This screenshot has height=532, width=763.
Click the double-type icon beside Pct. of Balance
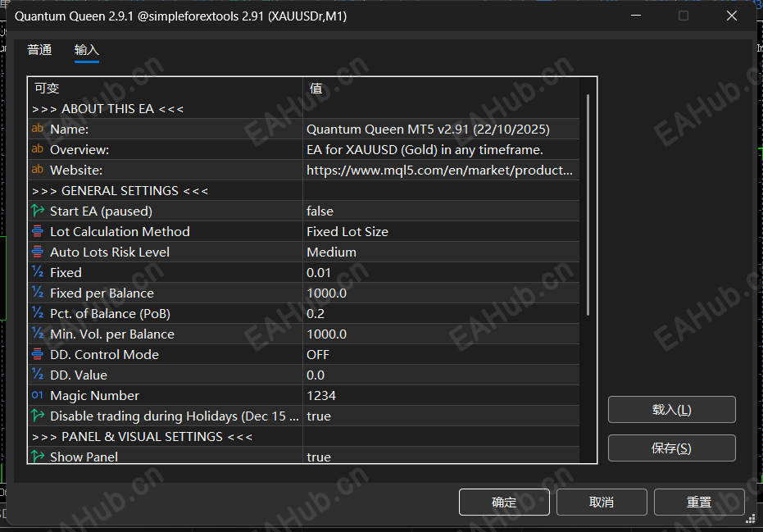point(38,312)
